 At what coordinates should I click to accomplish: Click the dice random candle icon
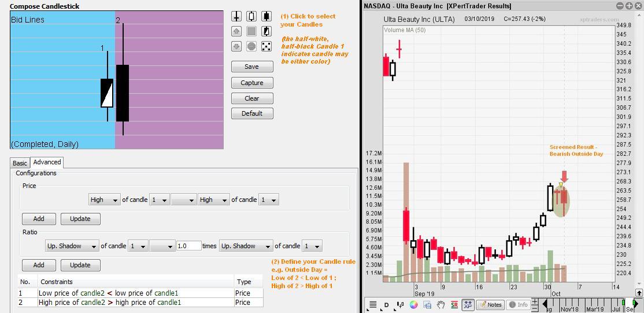[266, 46]
